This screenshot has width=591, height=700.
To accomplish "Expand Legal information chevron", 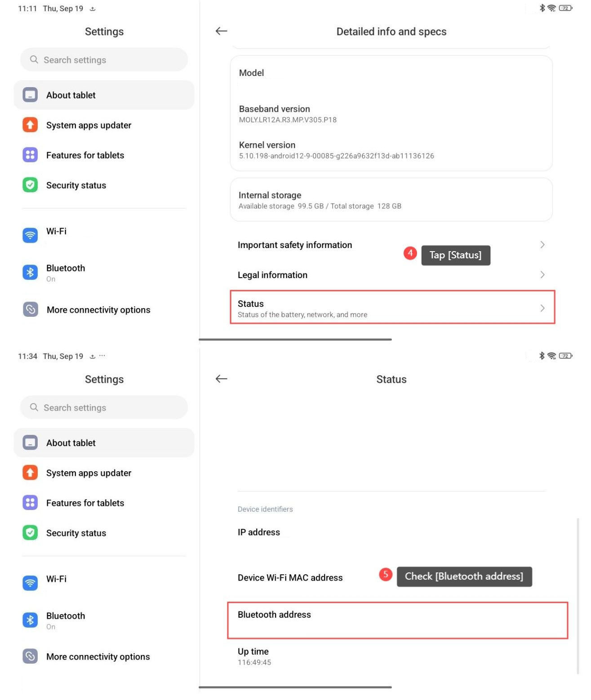I will 542,275.
